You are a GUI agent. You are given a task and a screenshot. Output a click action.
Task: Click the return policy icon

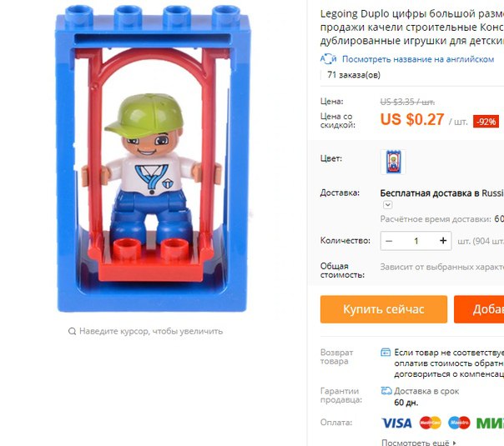coord(386,353)
